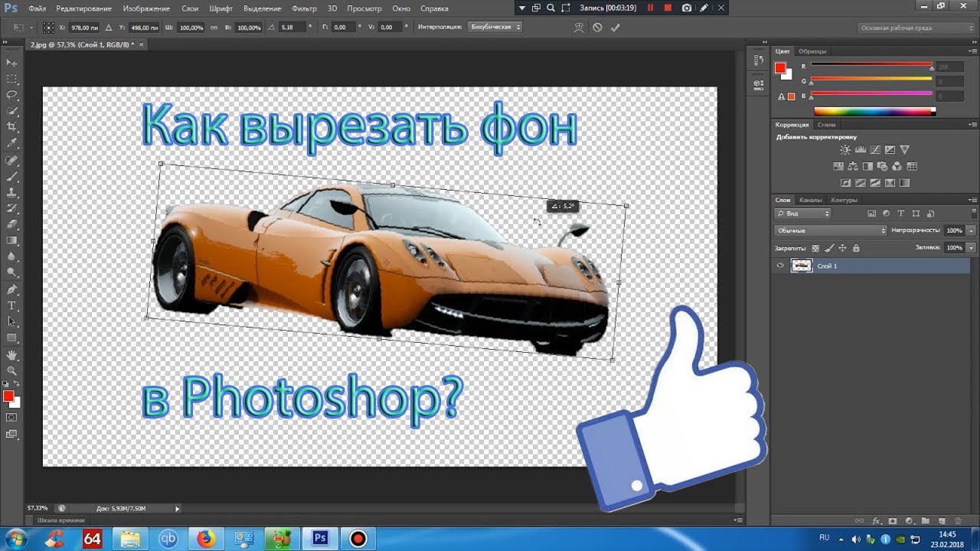
Task: Add Brightness/Contrast adjustment (sun icon)
Action: coord(845,150)
